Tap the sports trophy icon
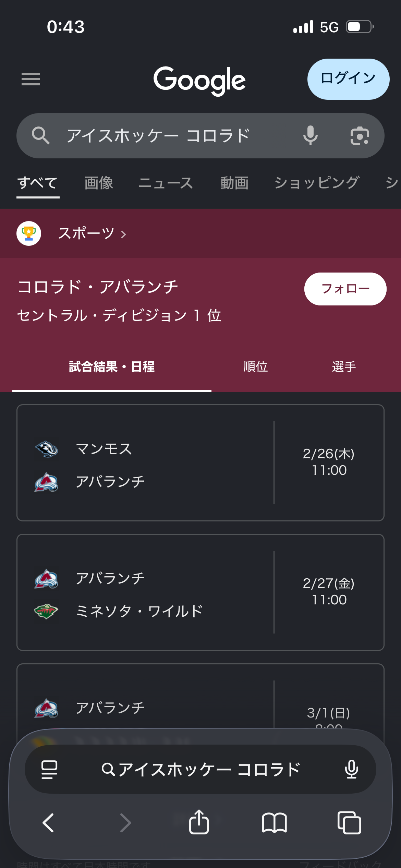The width and height of the screenshot is (401, 868). (x=29, y=233)
